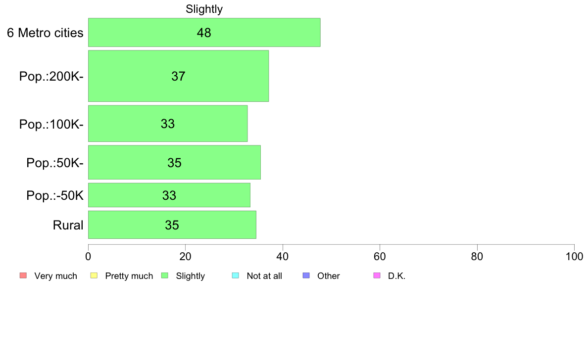
Task: Click the 100 tick on x-axis
Action: tap(574, 256)
